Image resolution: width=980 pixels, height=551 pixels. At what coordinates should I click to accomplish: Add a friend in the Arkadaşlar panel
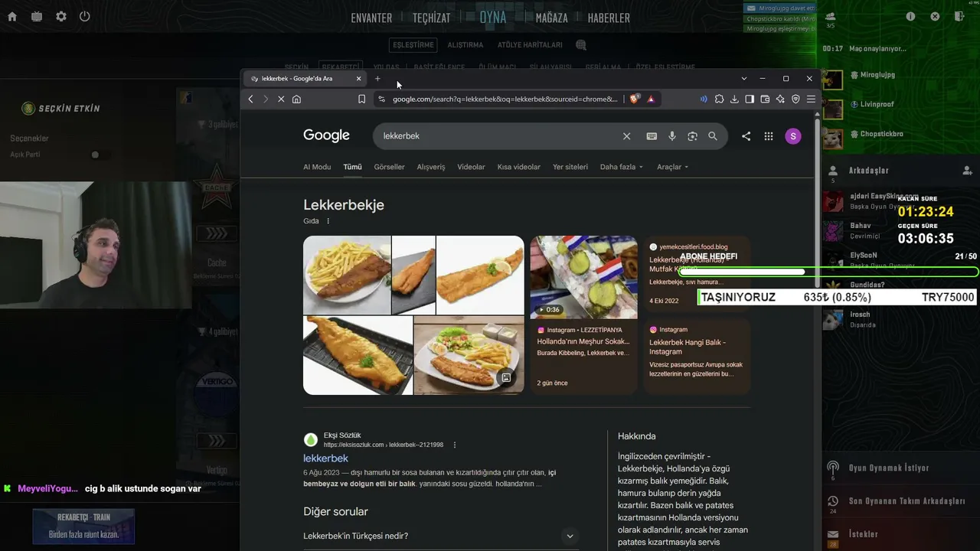(967, 171)
